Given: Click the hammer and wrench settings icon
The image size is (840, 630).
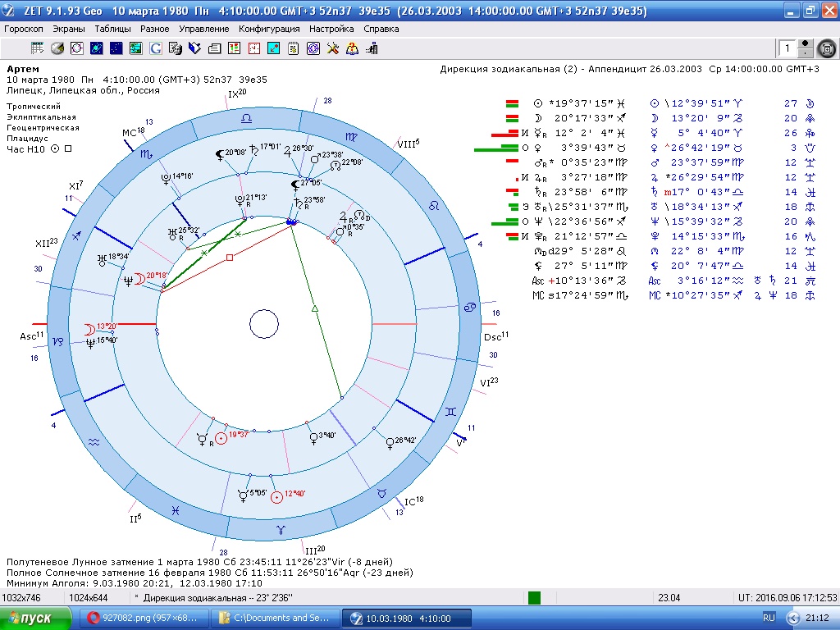Looking at the screenshot, I should [x=332, y=48].
